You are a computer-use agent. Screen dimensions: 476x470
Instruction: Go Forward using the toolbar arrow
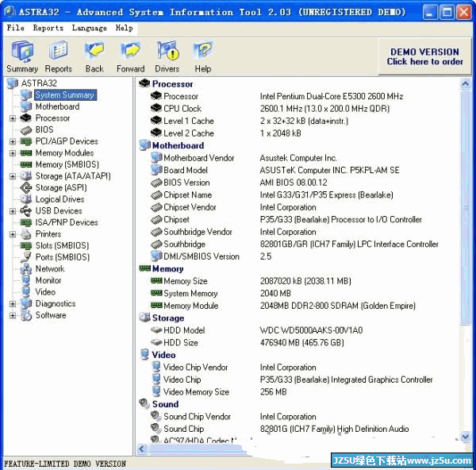point(131,57)
